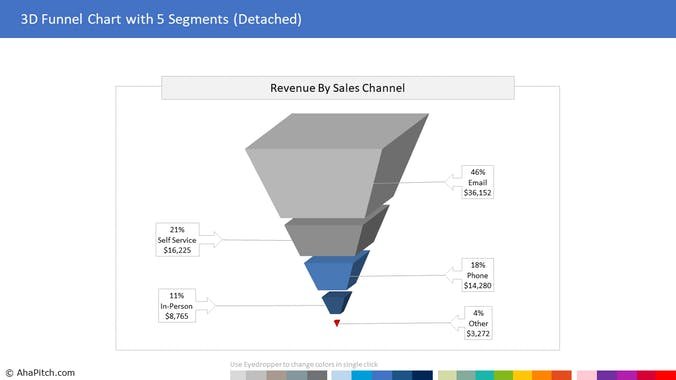The height and width of the screenshot is (380, 676).
Task: Pick the medium gray color swatch
Action: [x=257, y=375]
